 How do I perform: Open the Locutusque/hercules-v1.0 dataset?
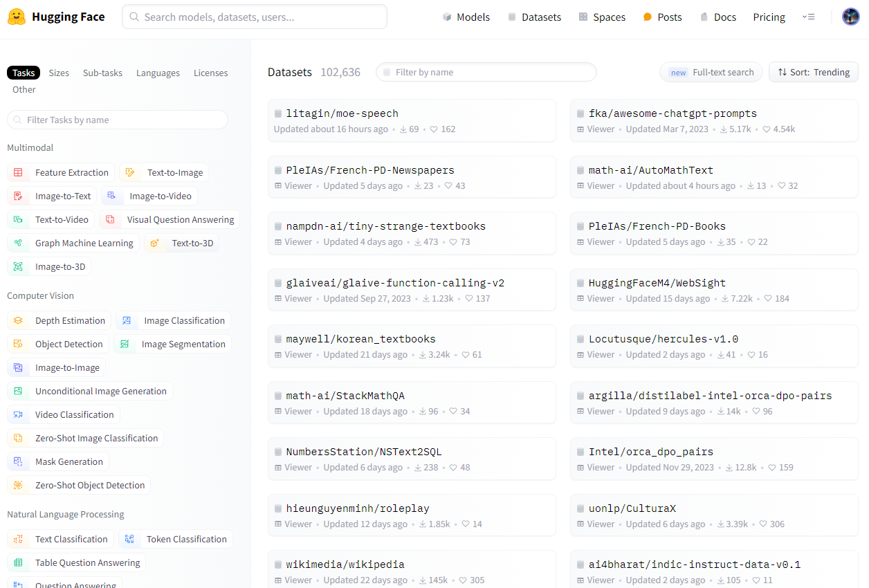(714, 347)
